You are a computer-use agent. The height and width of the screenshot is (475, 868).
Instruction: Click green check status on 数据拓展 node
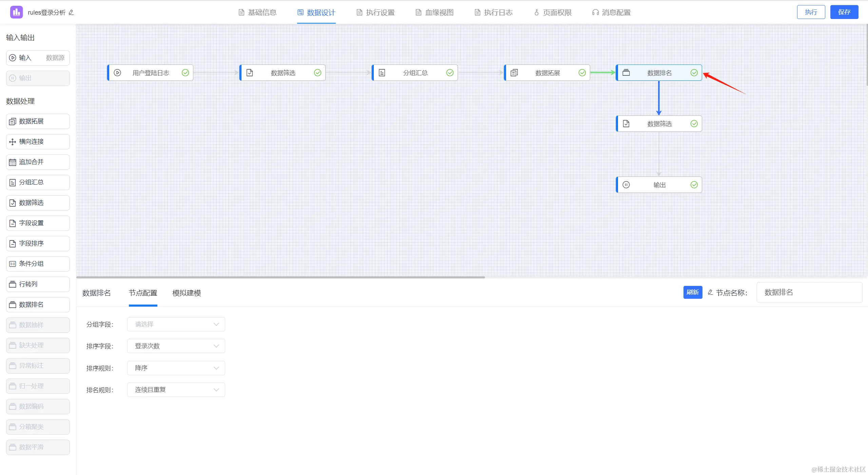[x=582, y=73]
